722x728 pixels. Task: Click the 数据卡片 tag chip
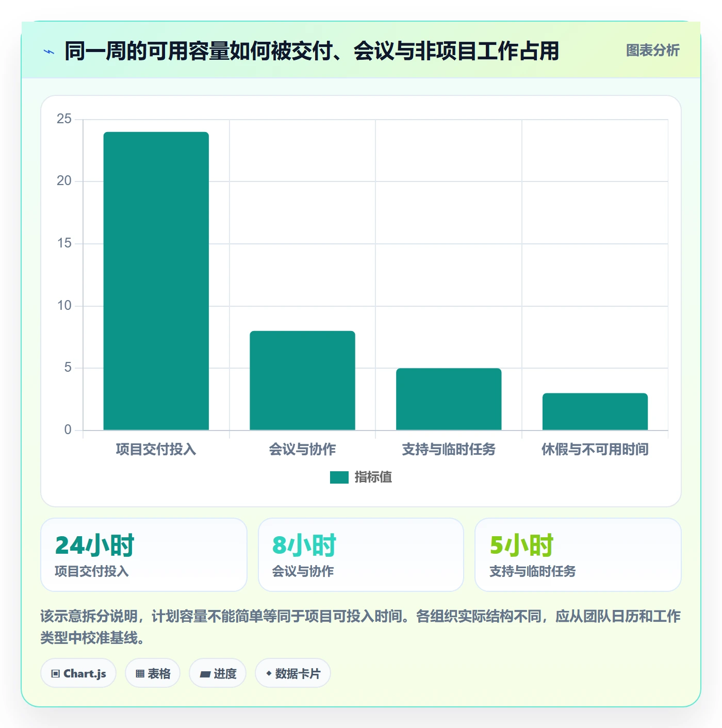[293, 673]
